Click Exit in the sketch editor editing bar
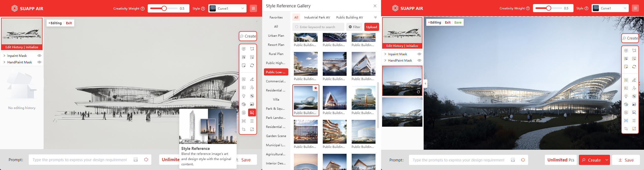644x170 pixels. [69, 23]
